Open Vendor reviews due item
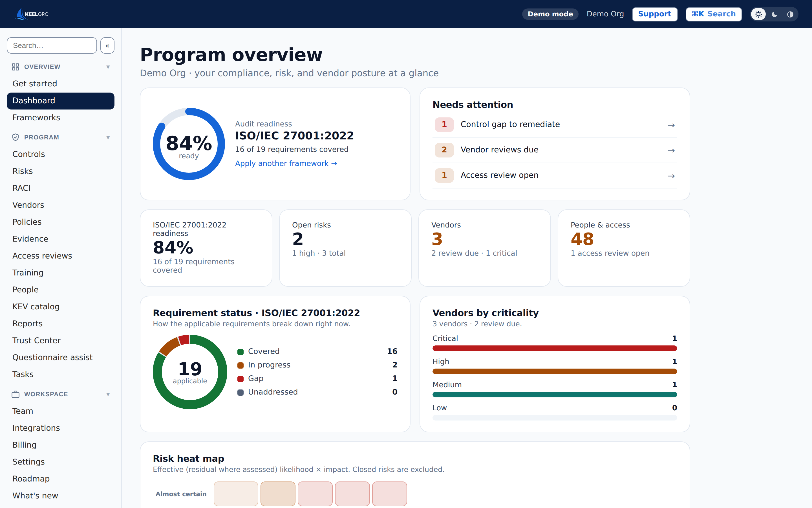The width and height of the screenshot is (812, 508). coord(555,150)
